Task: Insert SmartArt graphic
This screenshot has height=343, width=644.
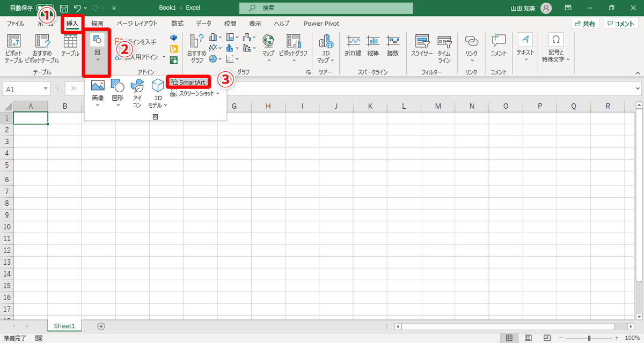Action: point(188,82)
